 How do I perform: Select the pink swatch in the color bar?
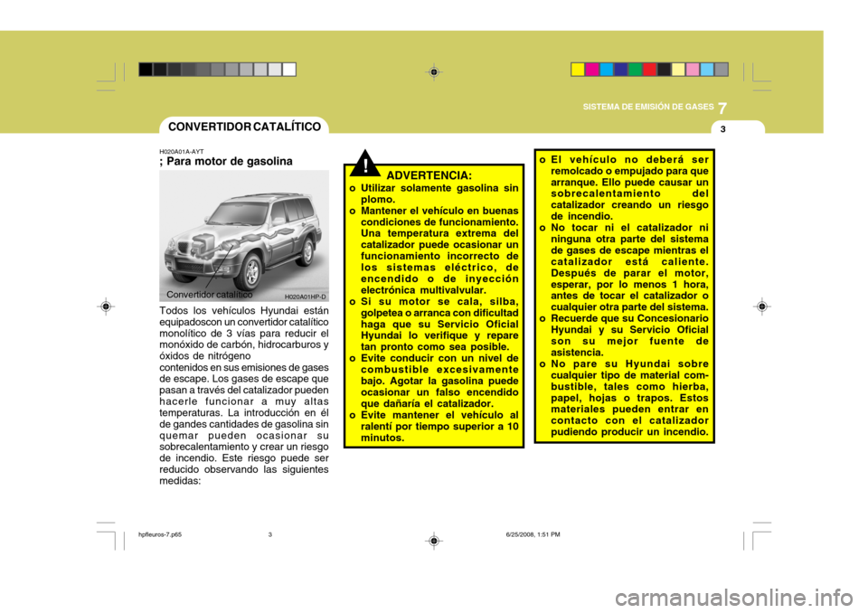point(693,70)
